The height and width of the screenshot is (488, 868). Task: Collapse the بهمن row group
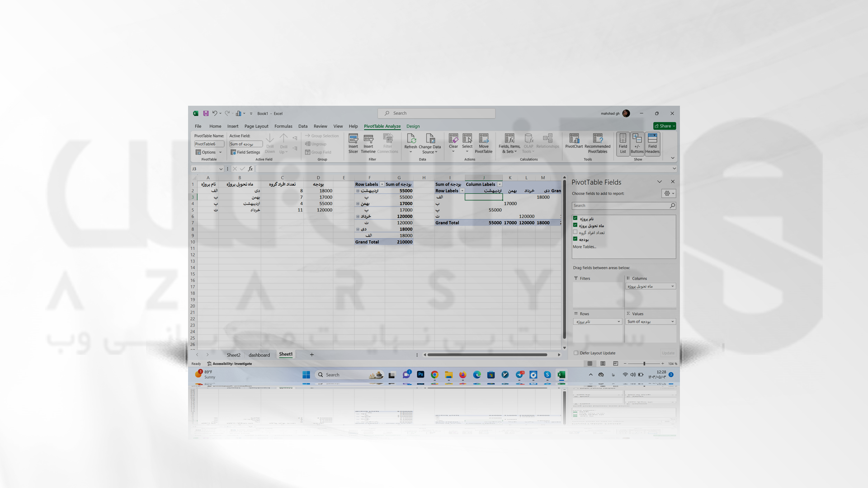pyautogui.click(x=358, y=204)
